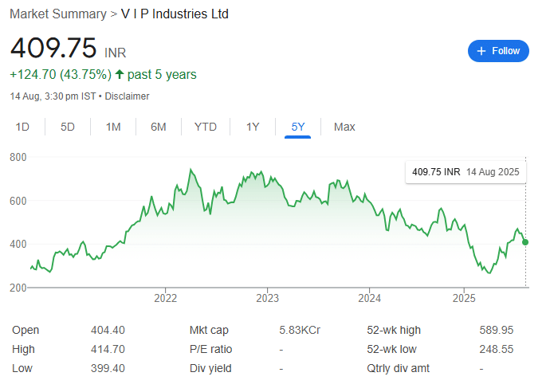Click the +124.70 (43.75%) change text

click(x=61, y=75)
